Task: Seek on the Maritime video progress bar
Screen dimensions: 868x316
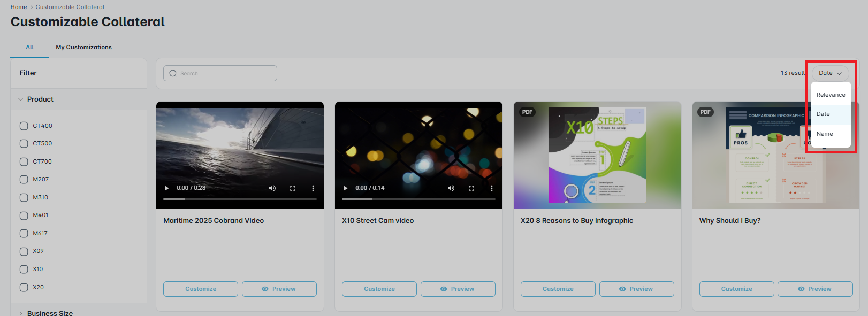Action: [x=240, y=199]
